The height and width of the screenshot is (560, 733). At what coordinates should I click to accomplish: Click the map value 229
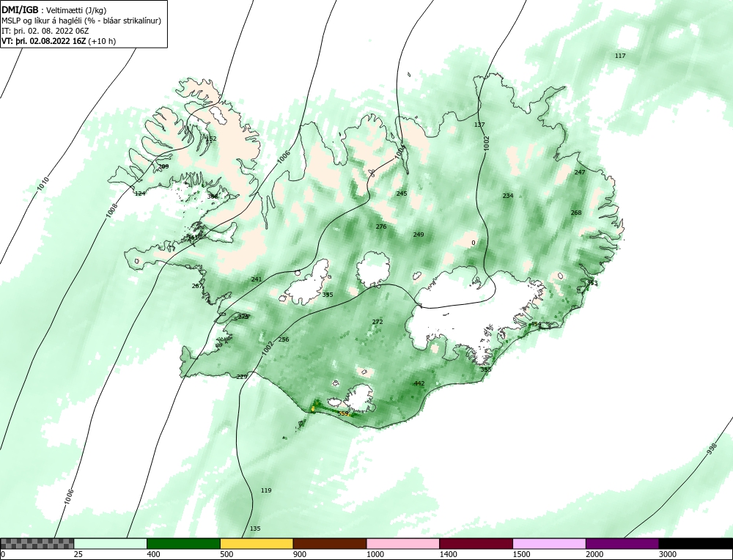[242, 377]
